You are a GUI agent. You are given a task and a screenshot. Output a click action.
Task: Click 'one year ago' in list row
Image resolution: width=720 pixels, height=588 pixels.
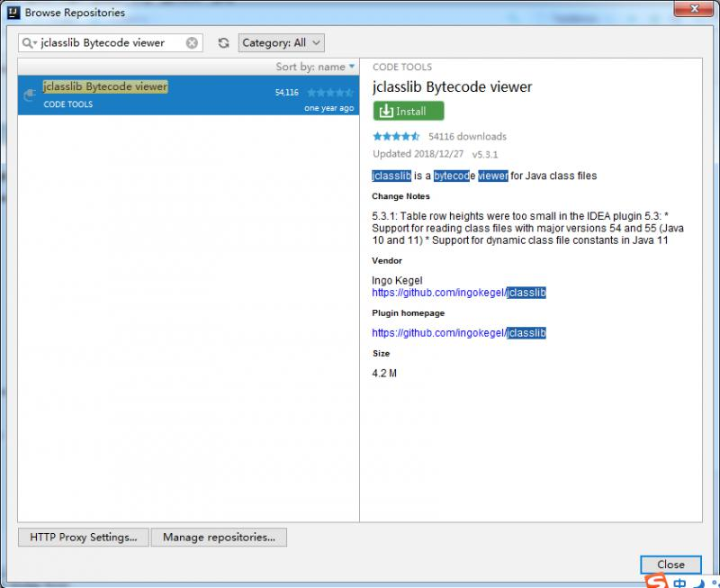point(328,108)
